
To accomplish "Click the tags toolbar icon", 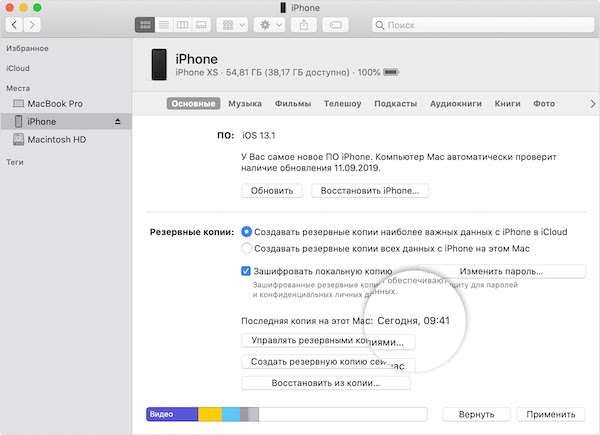I will pos(336,25).
